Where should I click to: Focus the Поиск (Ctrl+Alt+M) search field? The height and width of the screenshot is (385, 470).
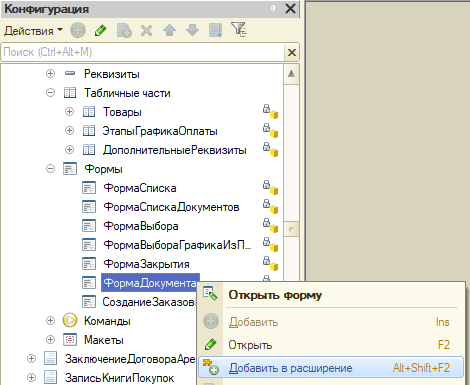pyautogui.click(x=143, y=52)
